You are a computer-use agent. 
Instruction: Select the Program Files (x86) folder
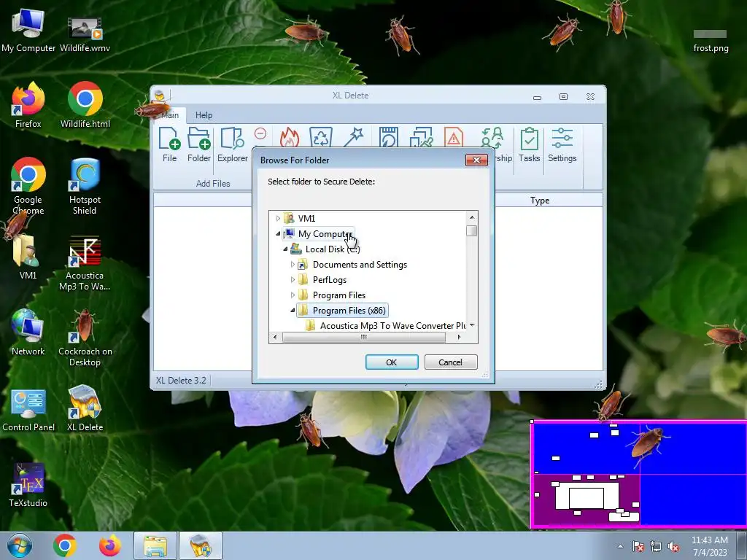(x=349, y=311)
